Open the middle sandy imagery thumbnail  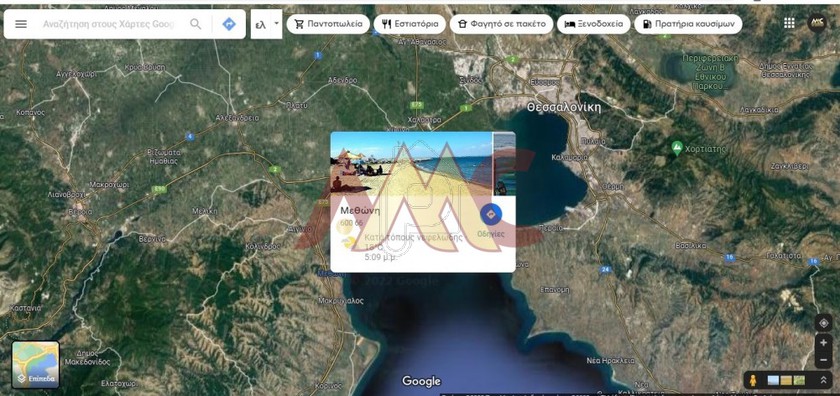pyautogui.click(x=786, y=380)
